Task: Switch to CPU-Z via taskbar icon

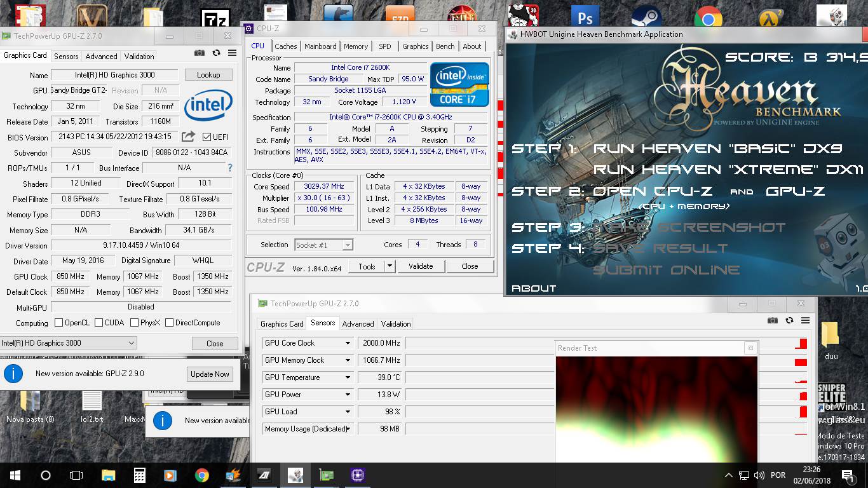Action: (x=357, y=475)
